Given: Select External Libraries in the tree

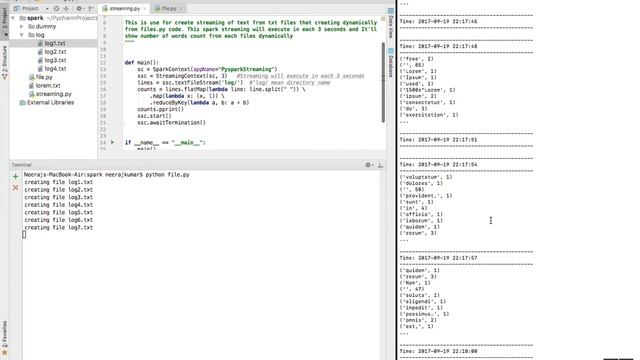Looking at the screenshot, I should 50,103.
